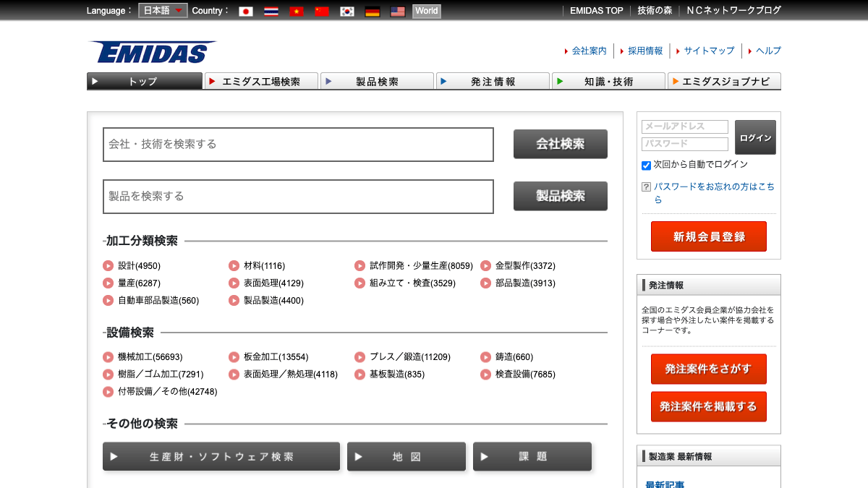Select the Thailand flag icon
The image size is (868, 488).
271,11
